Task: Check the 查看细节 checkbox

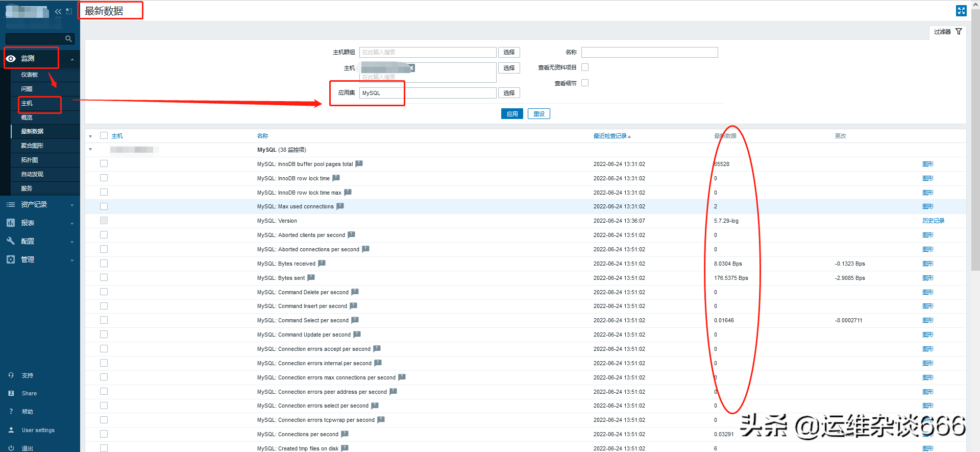Action: (585, 83)
